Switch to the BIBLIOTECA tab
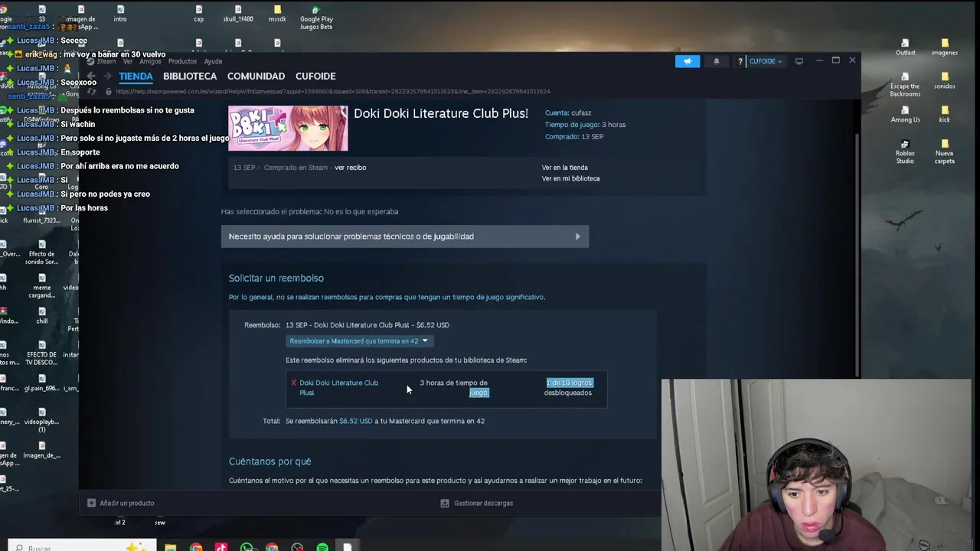 (x=190, y=76)
